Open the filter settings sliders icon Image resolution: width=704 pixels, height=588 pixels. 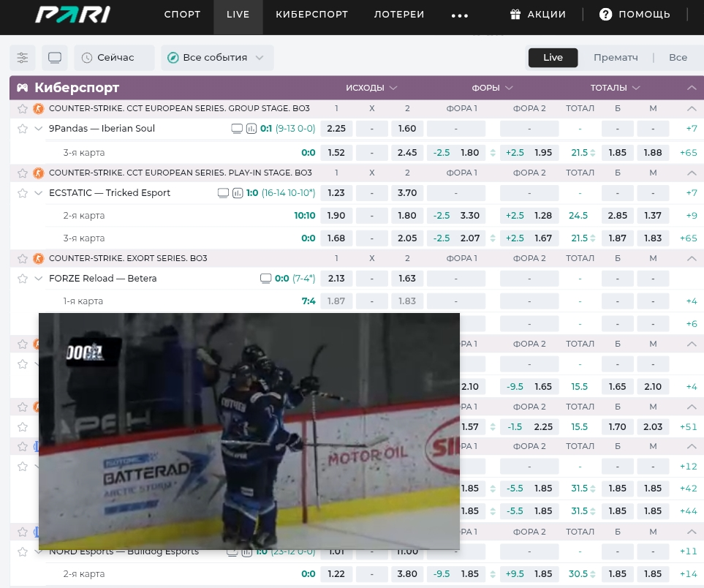(x=23, y=58)
